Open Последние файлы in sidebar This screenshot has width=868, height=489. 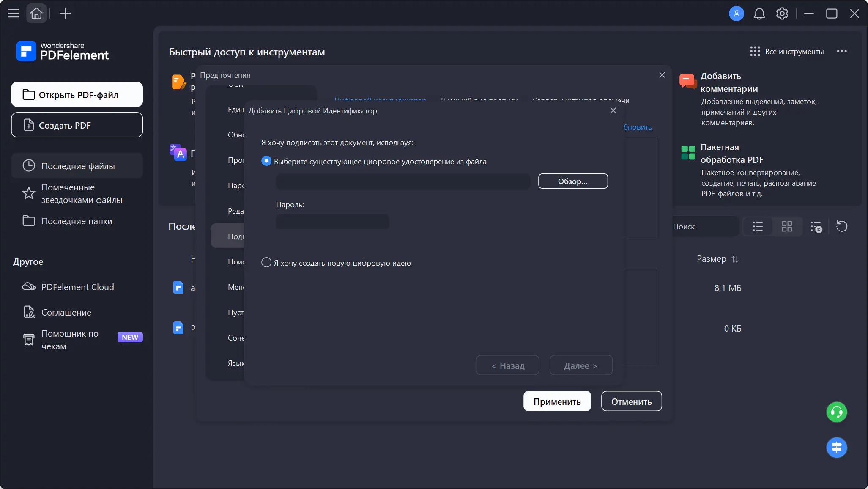click(x=77, y=166)
